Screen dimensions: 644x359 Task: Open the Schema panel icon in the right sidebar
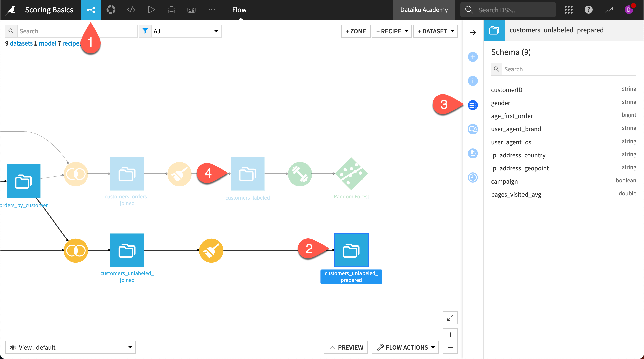(x=473, y=105)
